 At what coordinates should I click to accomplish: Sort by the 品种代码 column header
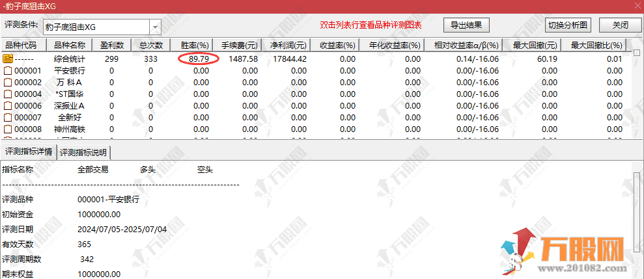(24, 45)
